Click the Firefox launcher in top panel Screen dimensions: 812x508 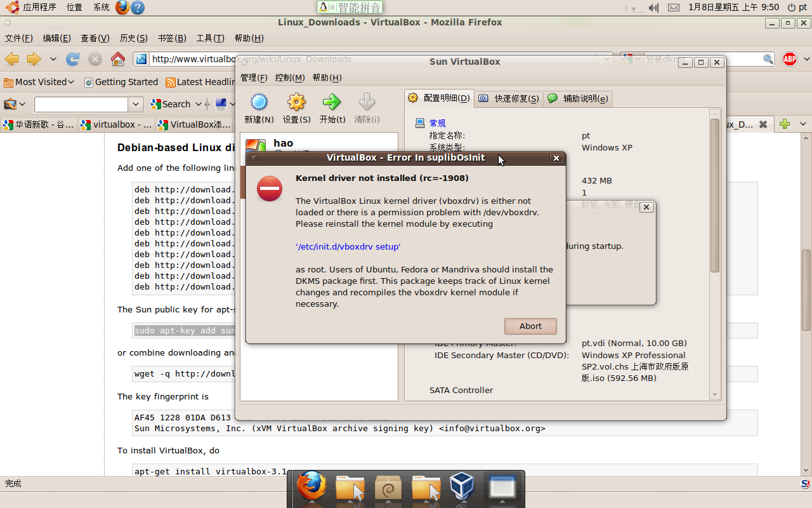pos(122,7)
